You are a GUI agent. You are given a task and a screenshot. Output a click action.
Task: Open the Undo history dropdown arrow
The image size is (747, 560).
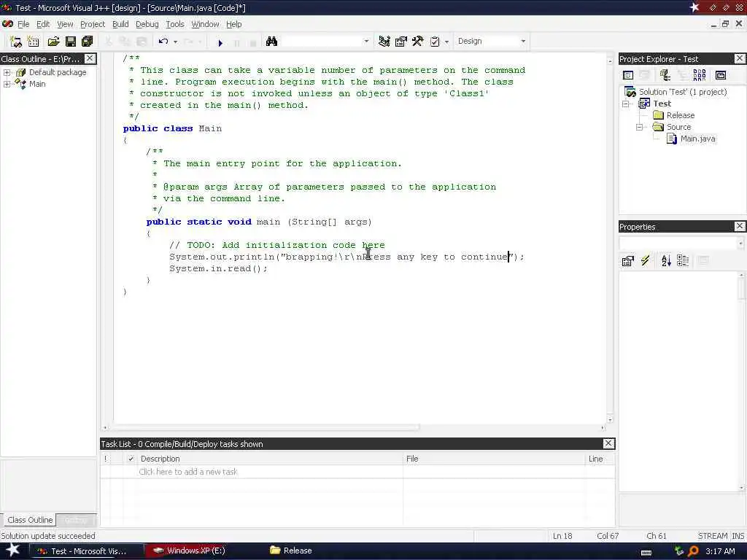[175, 42]
